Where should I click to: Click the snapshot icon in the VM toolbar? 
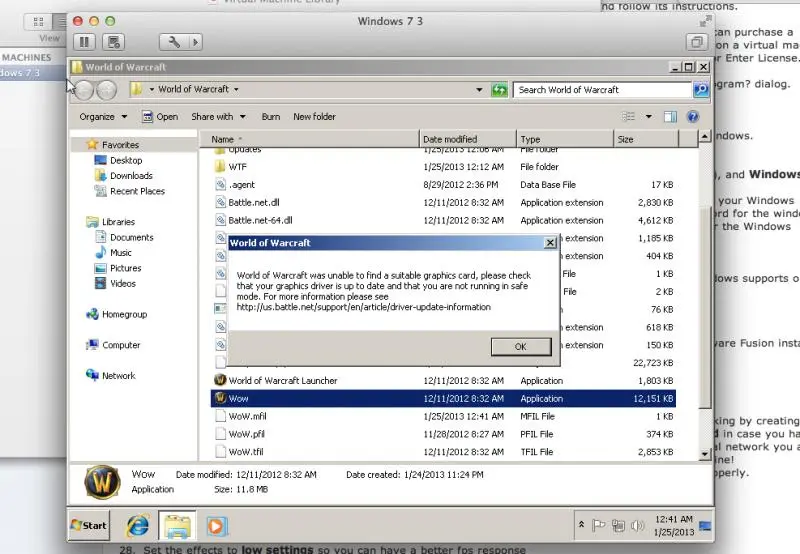pyautogui.click(x=114, y=42)
